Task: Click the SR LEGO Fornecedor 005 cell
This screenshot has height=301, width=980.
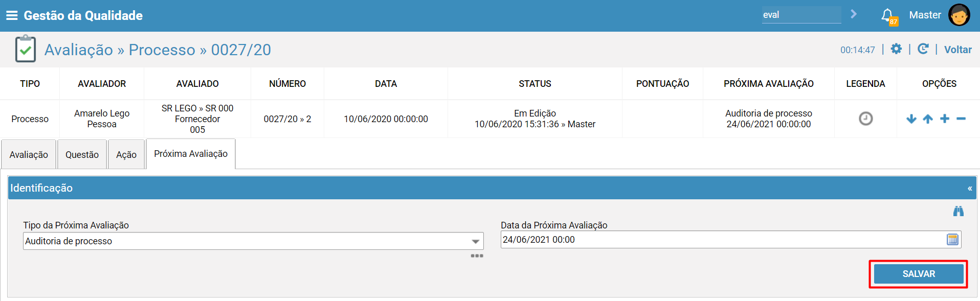Action: 197,119
